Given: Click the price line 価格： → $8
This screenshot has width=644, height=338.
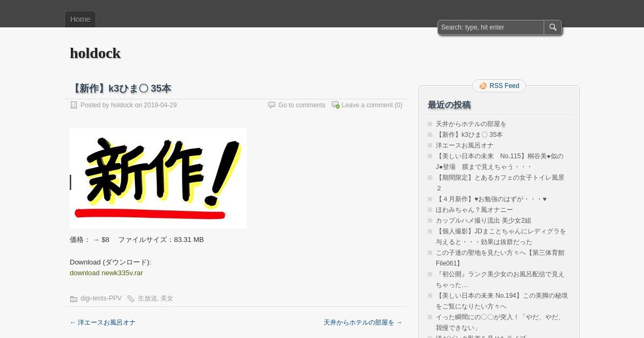Looking at the screenshot, I should click(x=90, y=240).
